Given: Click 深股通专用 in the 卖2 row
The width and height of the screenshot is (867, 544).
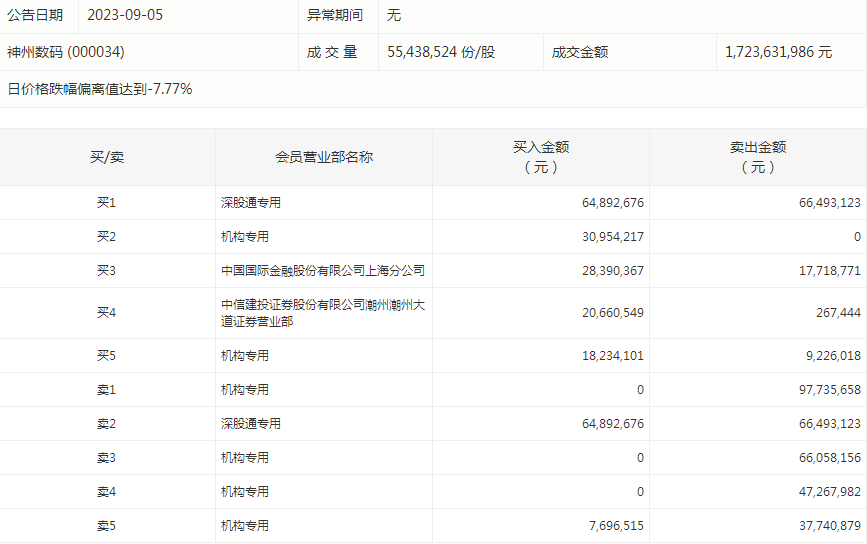Looking at the screenshot, I should pos(251,424).
